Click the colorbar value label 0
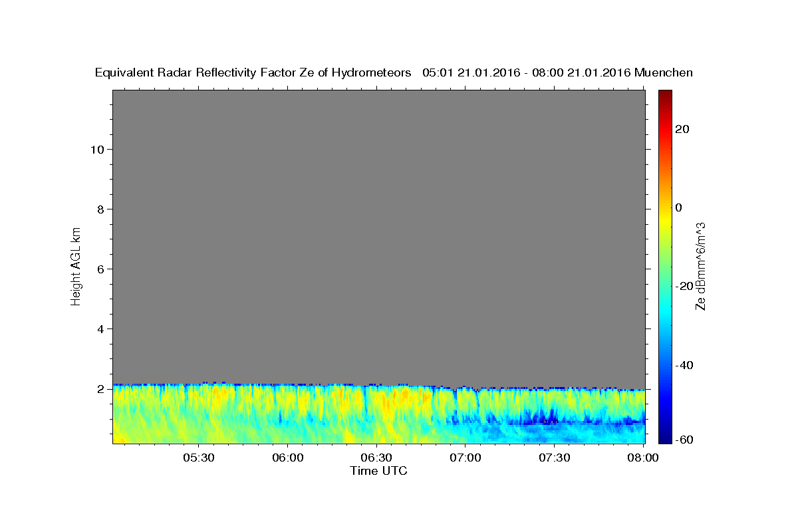This screenshot has height=532, width=798. (x=679, y=207)
